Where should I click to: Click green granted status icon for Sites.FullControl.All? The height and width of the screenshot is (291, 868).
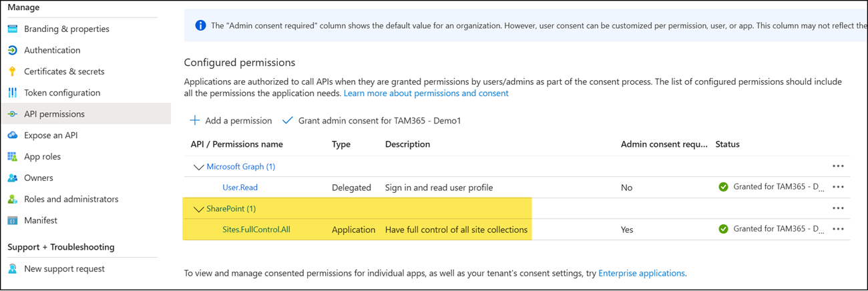(x=723, y=229)
